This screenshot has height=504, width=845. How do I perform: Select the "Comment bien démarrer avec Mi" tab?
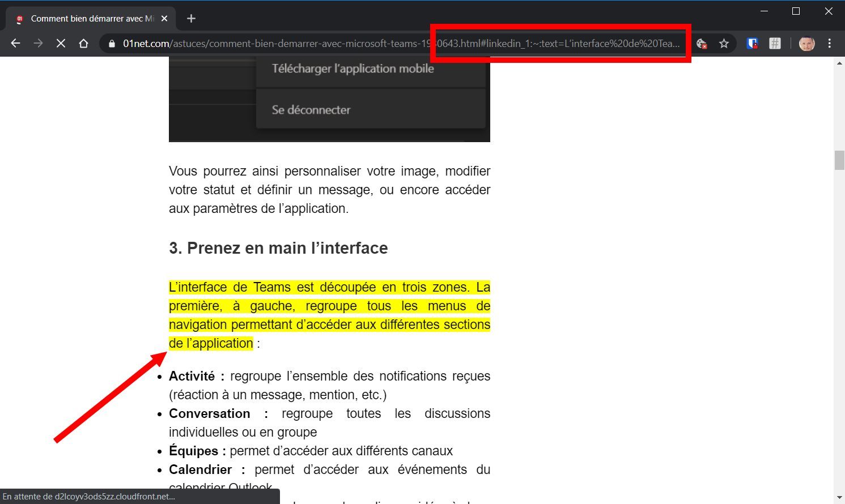pyautogui.click(x=91, y=19)
